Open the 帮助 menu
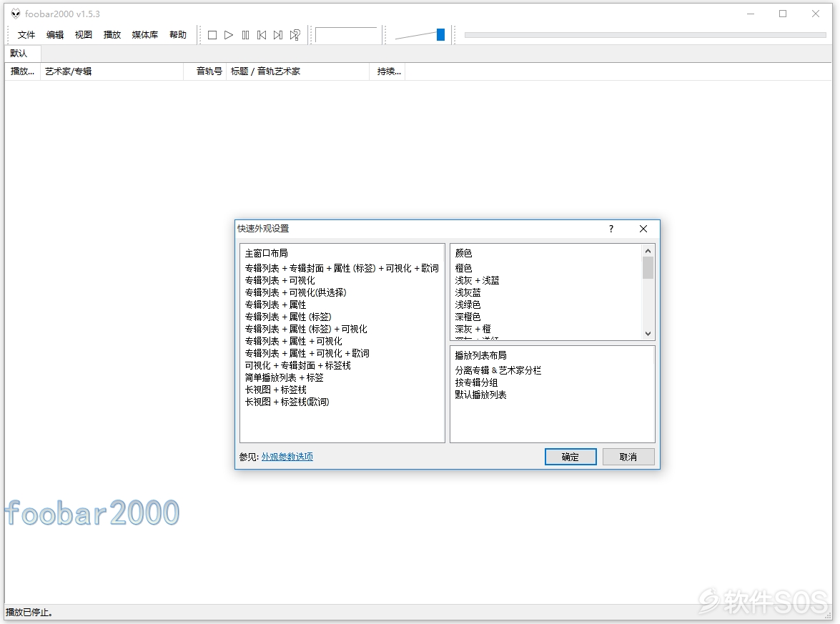 [178, 35]
